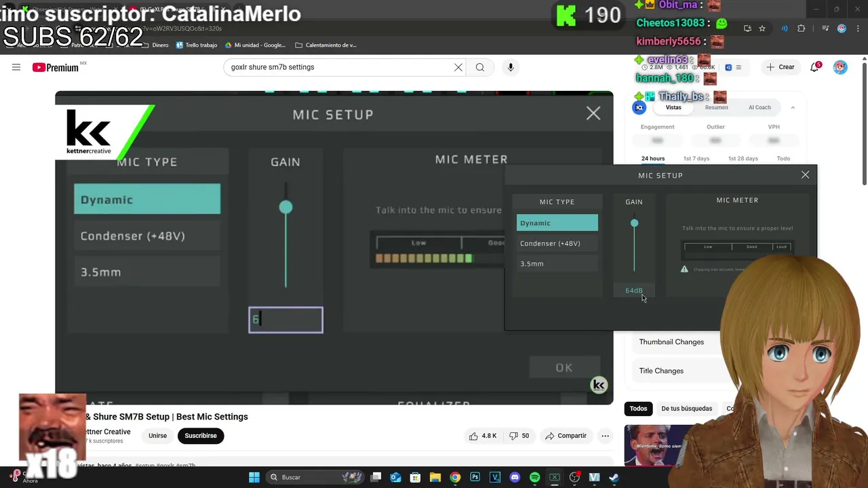Open Google Chrome from the taskbar

pyautogui.click(x=455, y=477)
